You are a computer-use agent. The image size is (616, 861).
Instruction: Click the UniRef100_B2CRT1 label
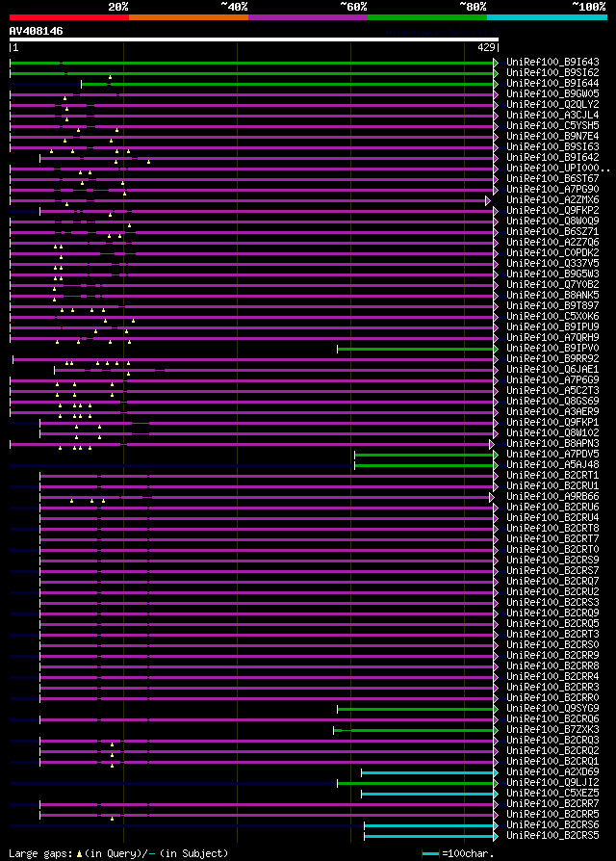pos(552,475)
